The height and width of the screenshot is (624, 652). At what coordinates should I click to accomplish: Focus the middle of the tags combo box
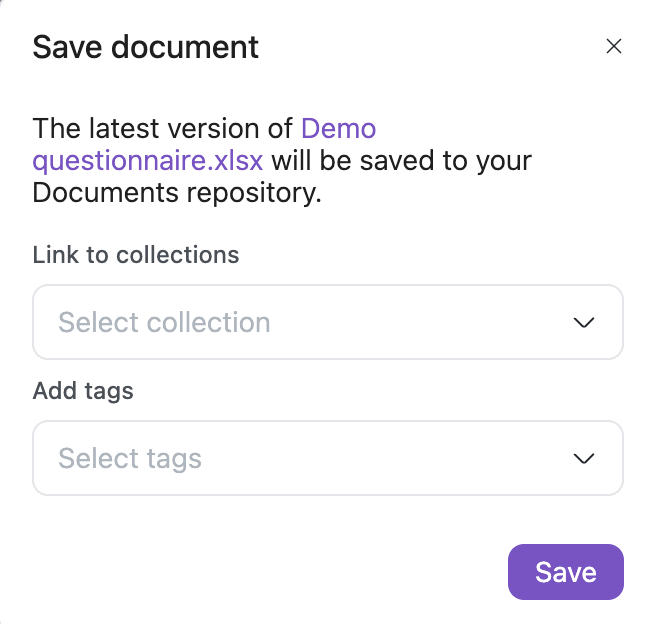pyautogui.click(x=328, y=458)
